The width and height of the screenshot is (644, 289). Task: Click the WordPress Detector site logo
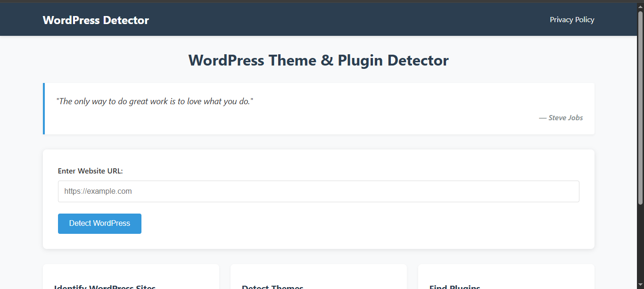pos(96,20)
